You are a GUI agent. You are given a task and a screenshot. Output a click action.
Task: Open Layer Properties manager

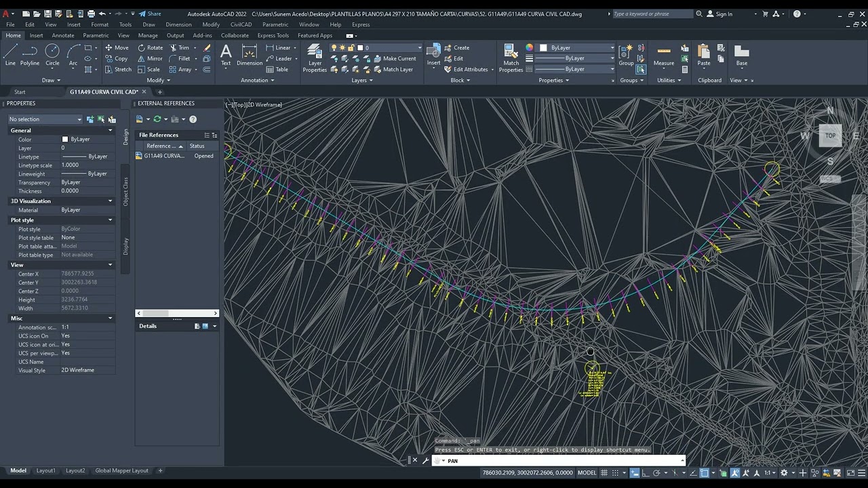coord(315,58)
